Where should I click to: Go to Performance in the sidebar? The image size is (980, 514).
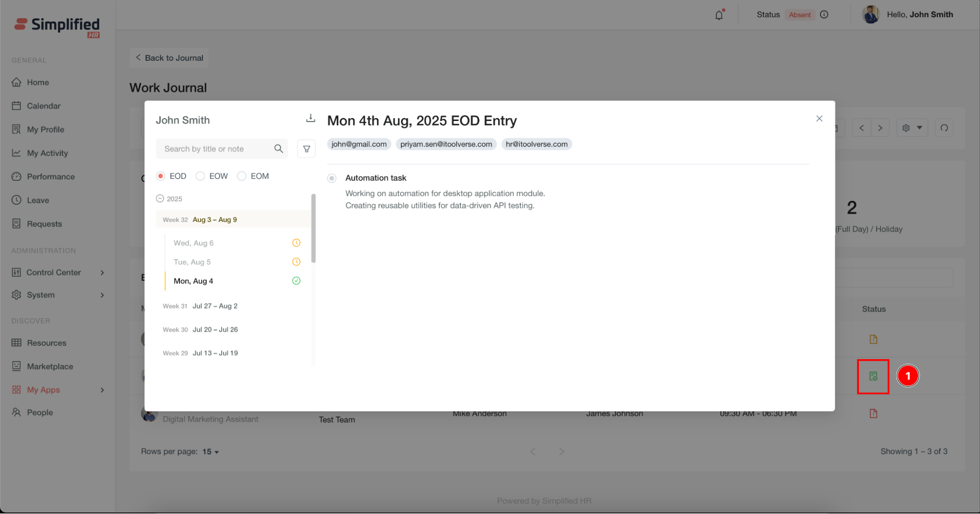(x=50, y=177)
